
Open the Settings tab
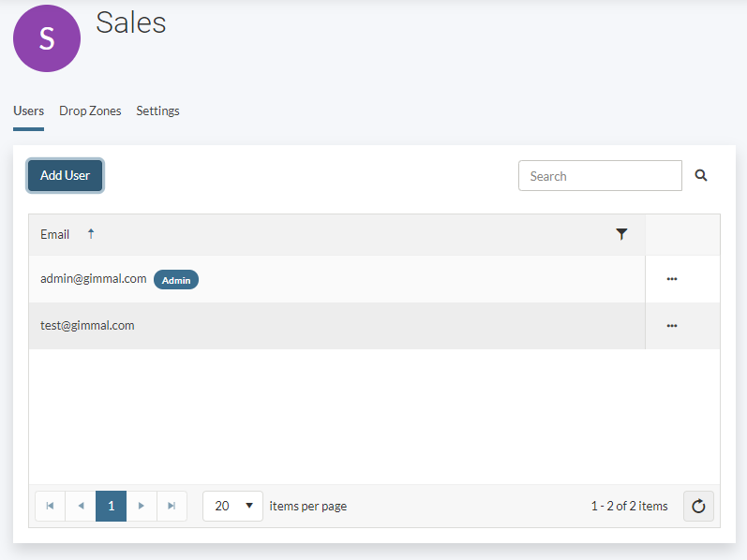pyautogui.click(x=157, y=111)
